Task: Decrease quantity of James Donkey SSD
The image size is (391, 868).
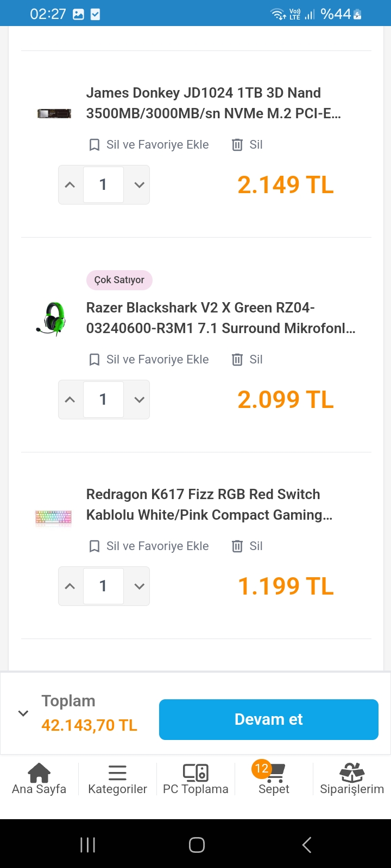Action: [x=139, y=185]
